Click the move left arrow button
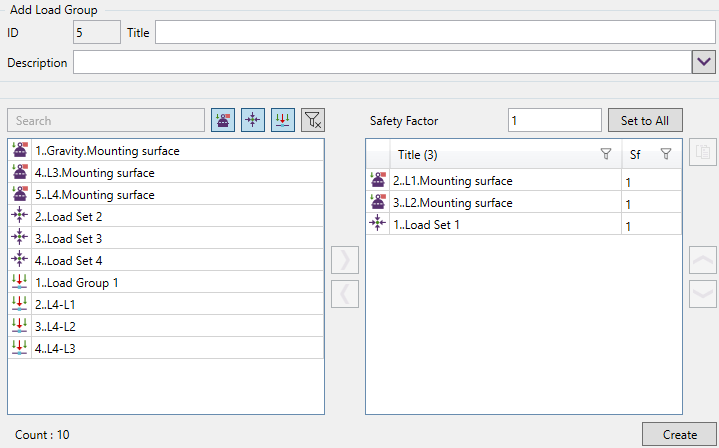Viewport: 719px width, 448px height. [345, 294]
